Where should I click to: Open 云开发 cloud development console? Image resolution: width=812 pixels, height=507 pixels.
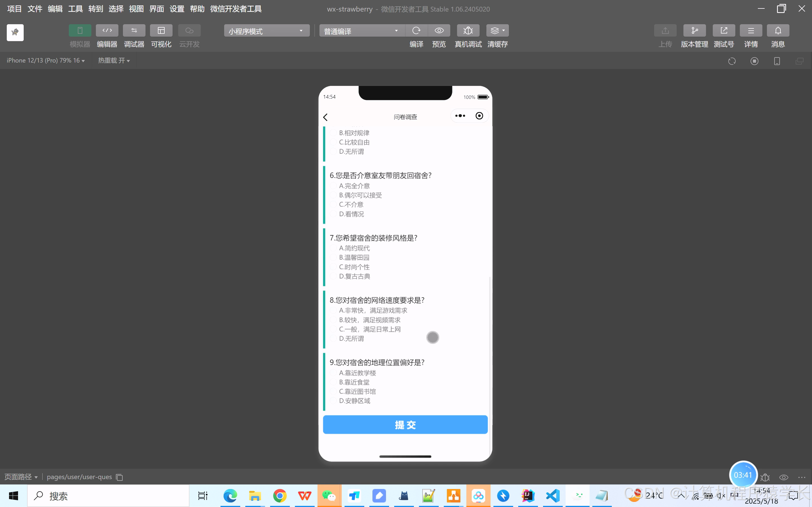click(189, 35)
